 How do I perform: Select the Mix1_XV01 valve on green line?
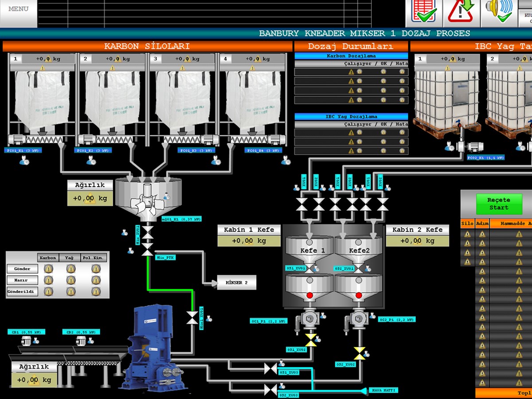pyautogui.click(x=192, y=317)
